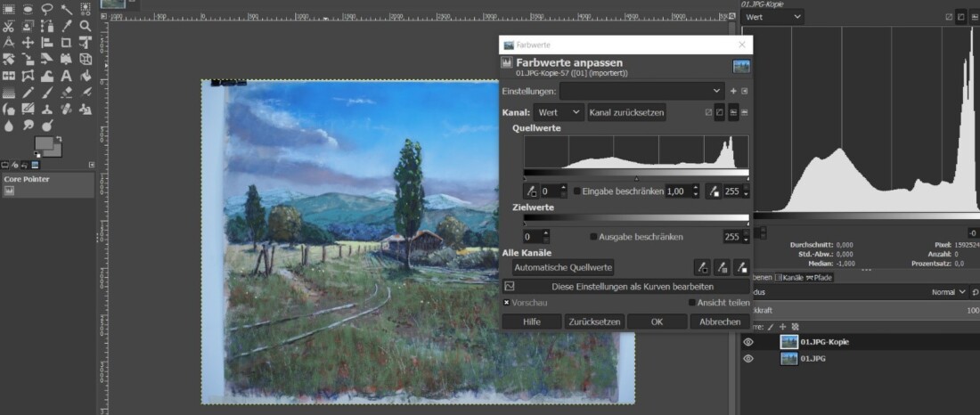Image resolution: width=980 pixels, height=415 pixels.
Task: Select the Zoom magnifier tool
Action: pyautogui.click(x=85, y=26)
